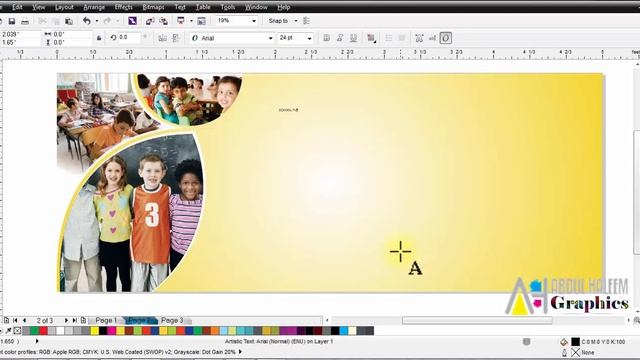Select the No color swatch with X
Image resolution: width=640 pixels, height=360 pixels.
(17, 331)
